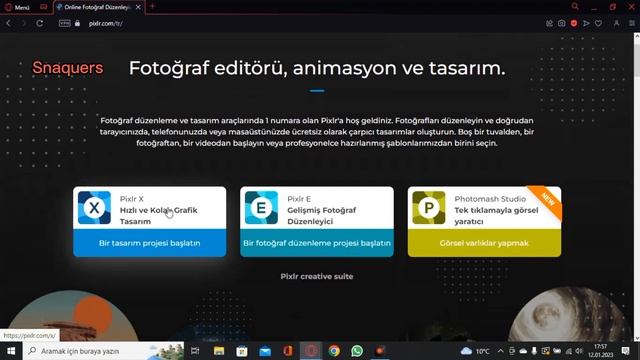Click the Snaquers logo text
The image size is (640, 360).
68,68
